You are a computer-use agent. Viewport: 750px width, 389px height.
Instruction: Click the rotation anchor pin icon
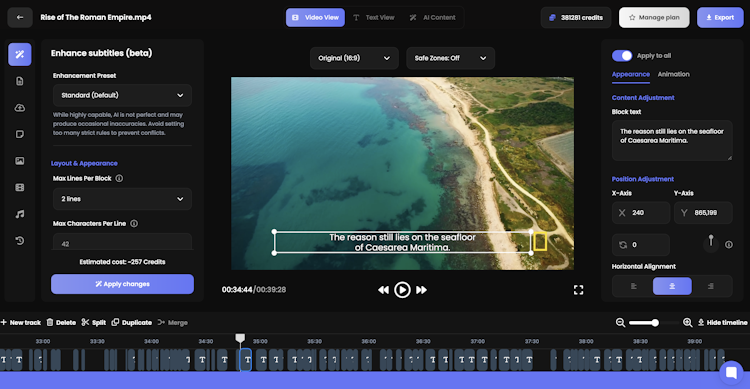tap(711, 241)
